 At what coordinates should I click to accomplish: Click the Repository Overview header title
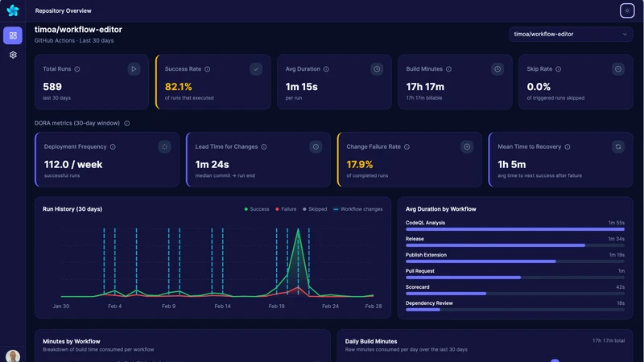(x=64, y=10)
